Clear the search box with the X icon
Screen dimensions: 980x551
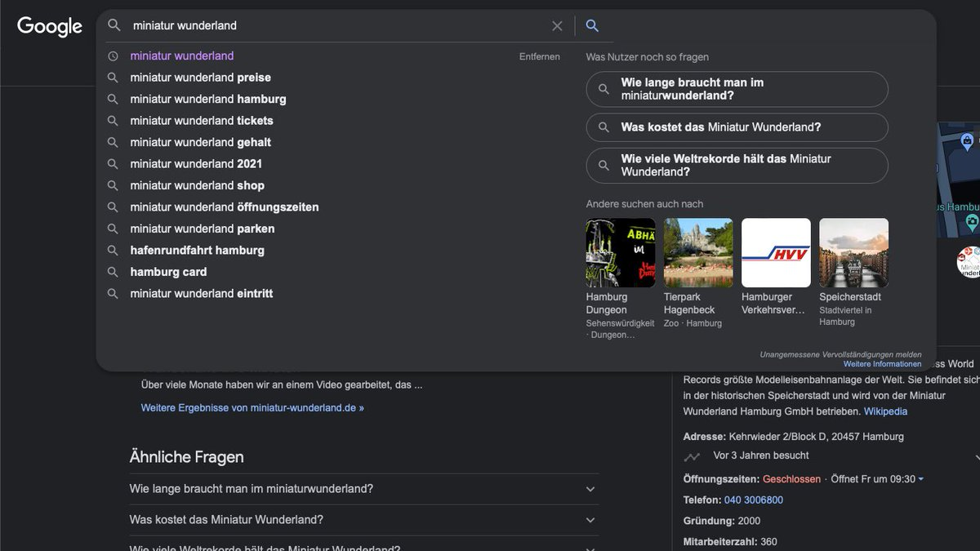point(557,26)
